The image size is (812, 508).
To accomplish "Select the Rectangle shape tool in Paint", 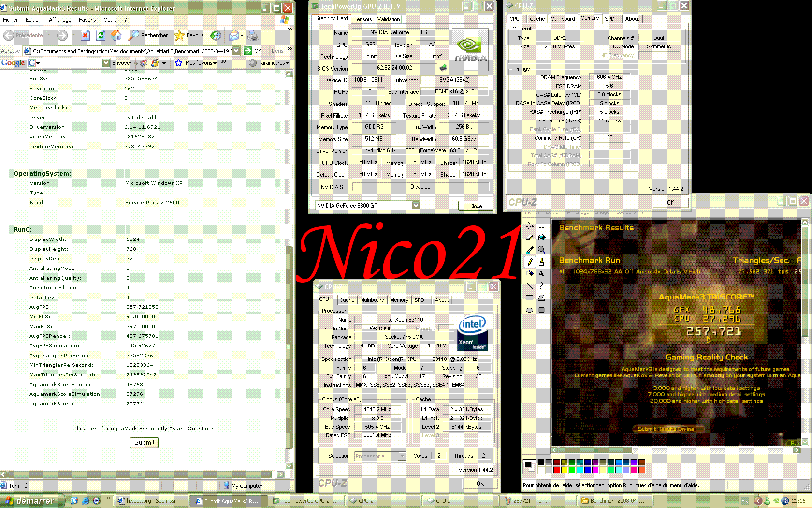I will pos(530,298).
